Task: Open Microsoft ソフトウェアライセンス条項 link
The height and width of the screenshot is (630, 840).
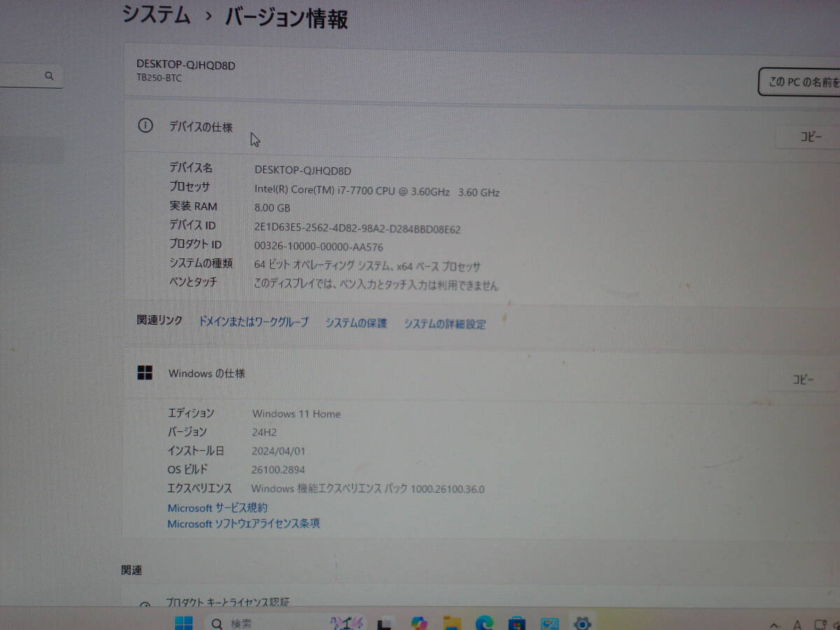Action: (244, 523)
